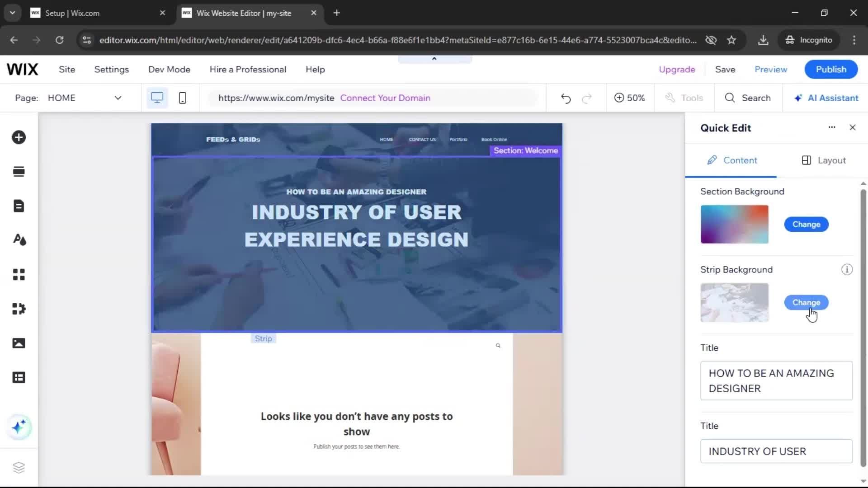Select the Section Background gradient swatch
This screenshot has height=488, width=868.
(x=734, y=225)
